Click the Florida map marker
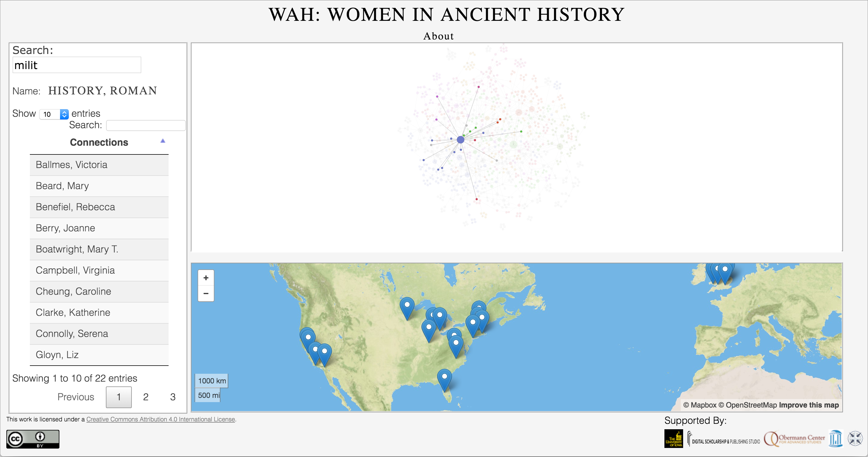This screenshot has width=868, height=457. [x=445, y=378]
